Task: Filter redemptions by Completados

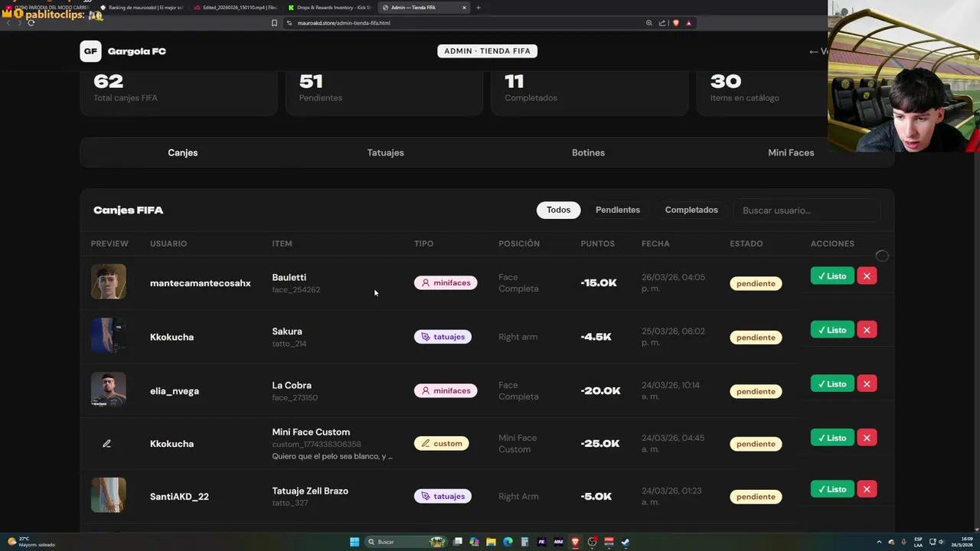Action: 691,210
